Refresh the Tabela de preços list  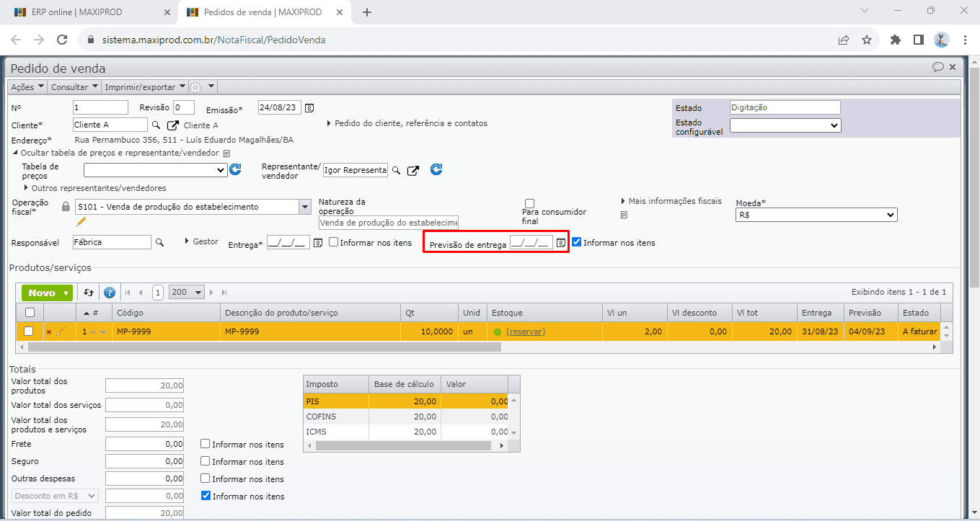click(235, 170)
